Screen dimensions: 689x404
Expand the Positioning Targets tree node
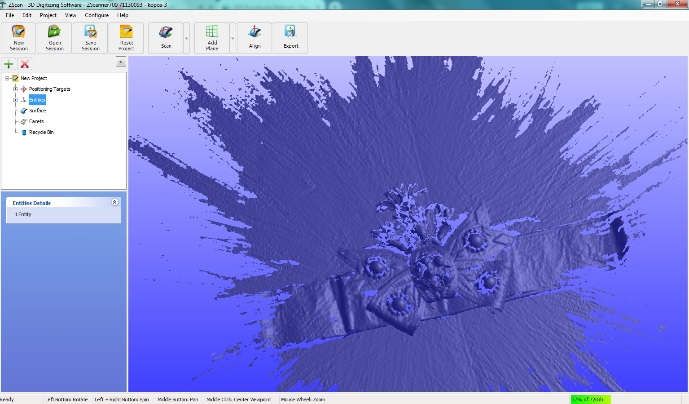click(x=15, y=89)
